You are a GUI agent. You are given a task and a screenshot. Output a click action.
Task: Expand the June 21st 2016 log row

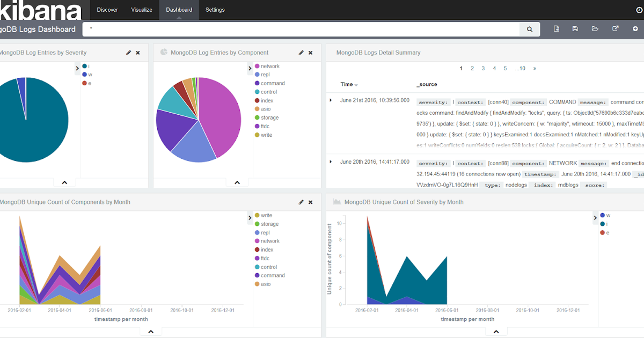tap(331, 100)
